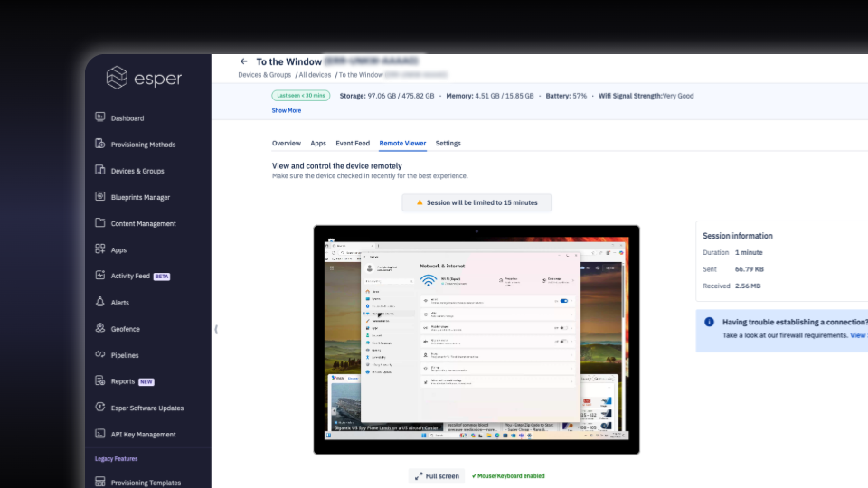Click the API Key Management icon

tap(100, 433)
